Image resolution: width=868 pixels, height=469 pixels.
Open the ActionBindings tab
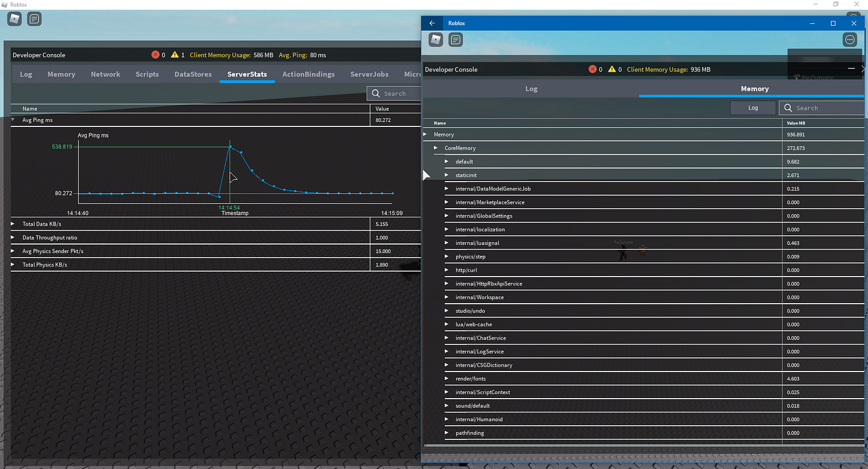click(x=308, y=74)
